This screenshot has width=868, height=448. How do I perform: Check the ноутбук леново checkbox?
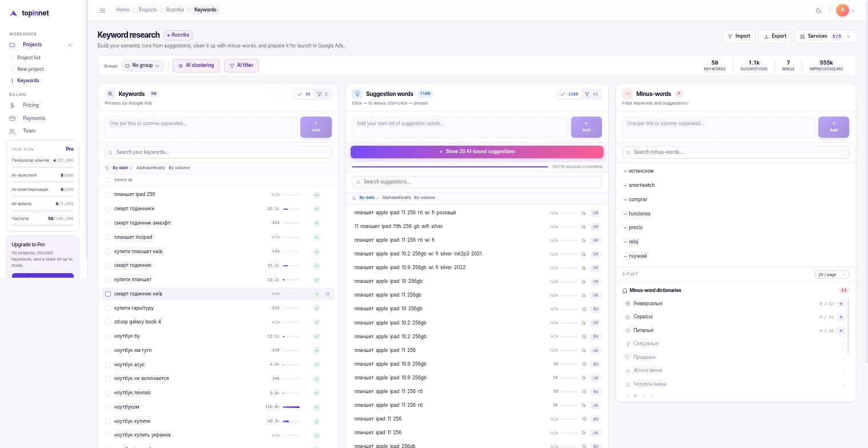pos(108,393)
